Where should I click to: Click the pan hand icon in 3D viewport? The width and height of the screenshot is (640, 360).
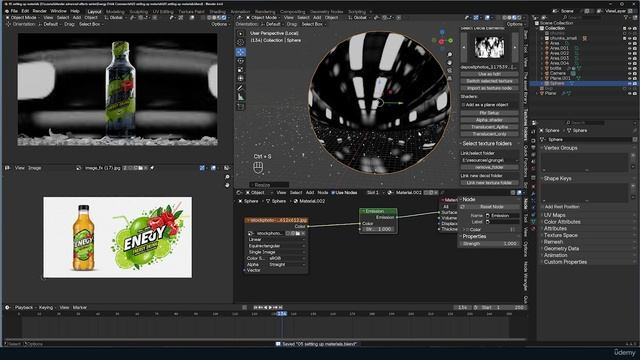[450, 62]
